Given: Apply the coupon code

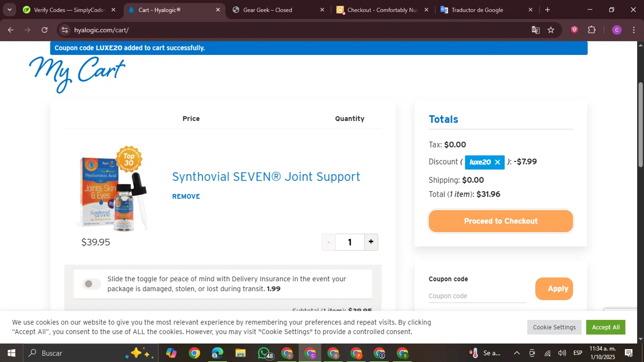Looking at the screenshot, I should click(x=554, y=289).
